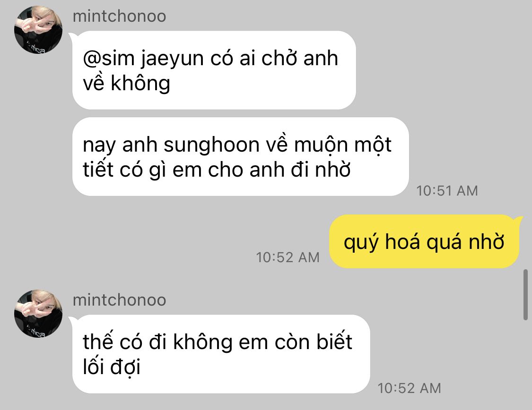This screenshot has height=410, width=532.
Task: Select the lower mintchonoo sender name
Action: click(120, 300)
